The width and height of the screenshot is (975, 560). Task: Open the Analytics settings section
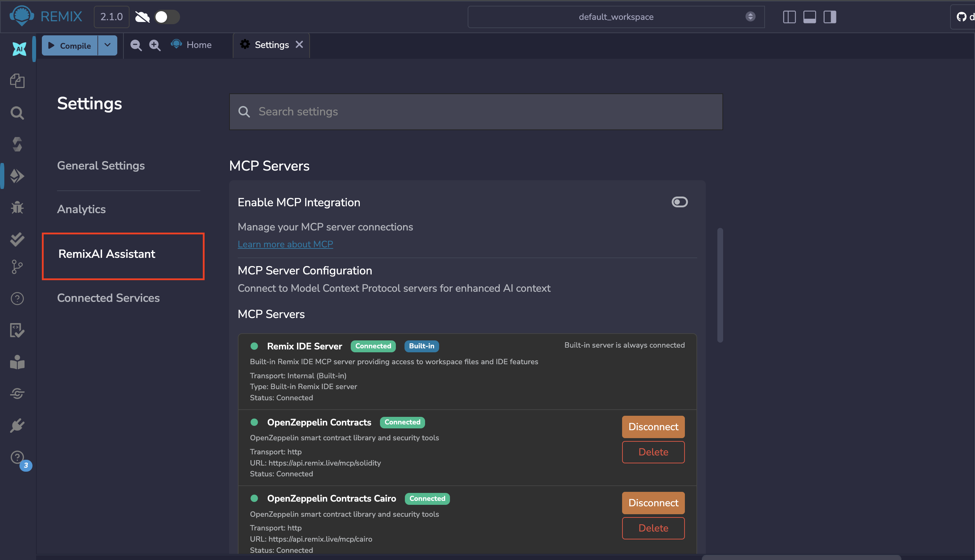click(x=81, y=209)
